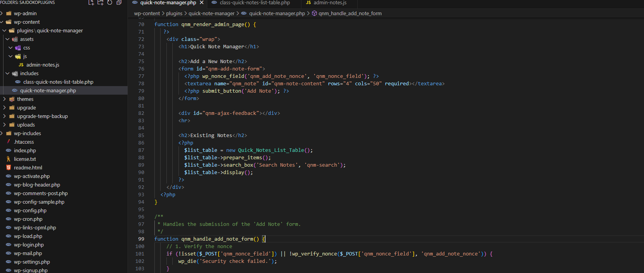Viewport: 644px width, 273px height.
Task: Click the css folder icon
Action: click(x=18, y=48)
